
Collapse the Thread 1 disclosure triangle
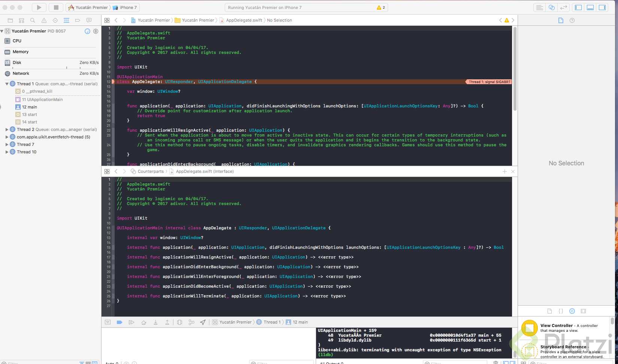tap(7, 84)
